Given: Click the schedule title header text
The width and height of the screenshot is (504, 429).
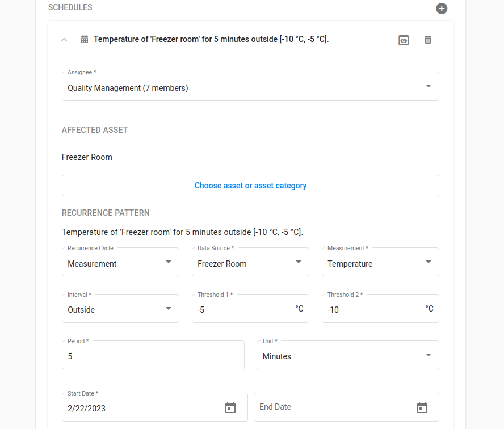Looking at the screenshot, I should click(x=211, y=39).
